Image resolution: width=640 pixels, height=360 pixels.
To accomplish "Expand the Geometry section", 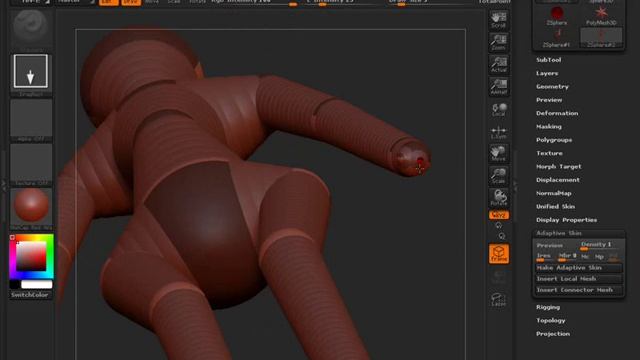I will [x=552, y=87].
